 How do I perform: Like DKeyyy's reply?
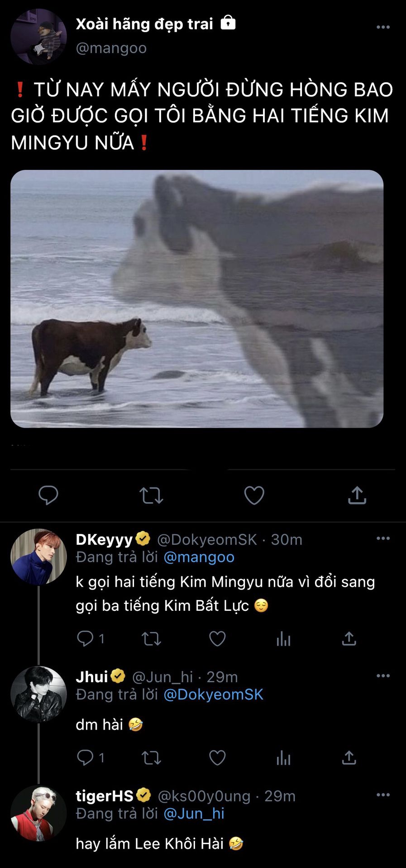217,638
